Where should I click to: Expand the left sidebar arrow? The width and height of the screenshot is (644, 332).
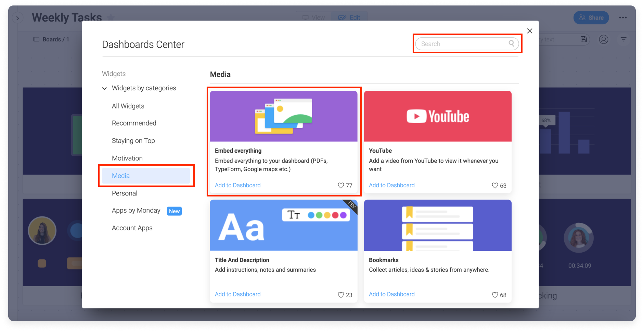pyautogui.click(x=17, y=18)
